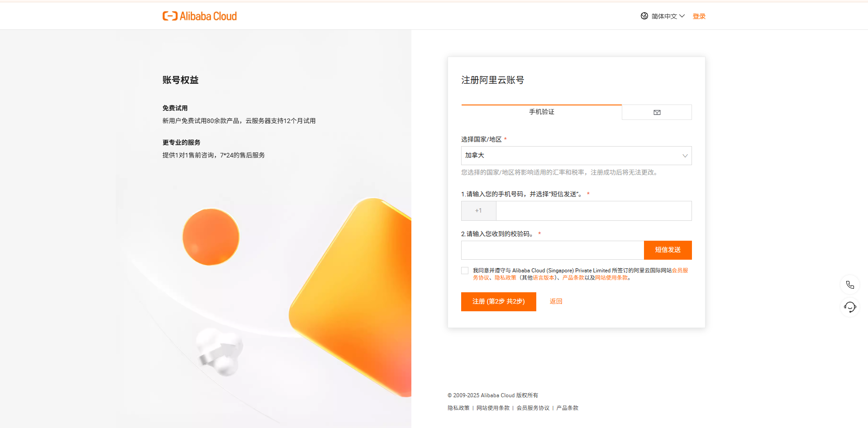
Task: Select the 手机验证 tab
Action: coord(542,112)
